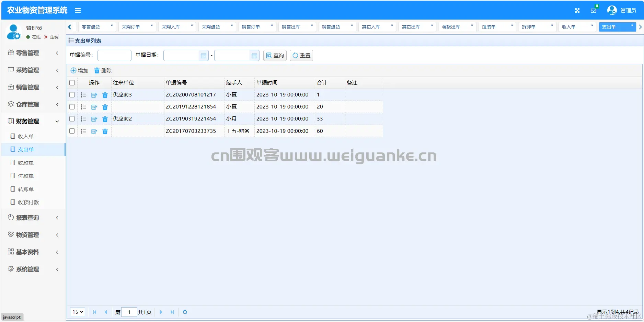This screenshot has width=644, height=322.
Task: Check the 供应商3 row checkbox
Action: 72,95
